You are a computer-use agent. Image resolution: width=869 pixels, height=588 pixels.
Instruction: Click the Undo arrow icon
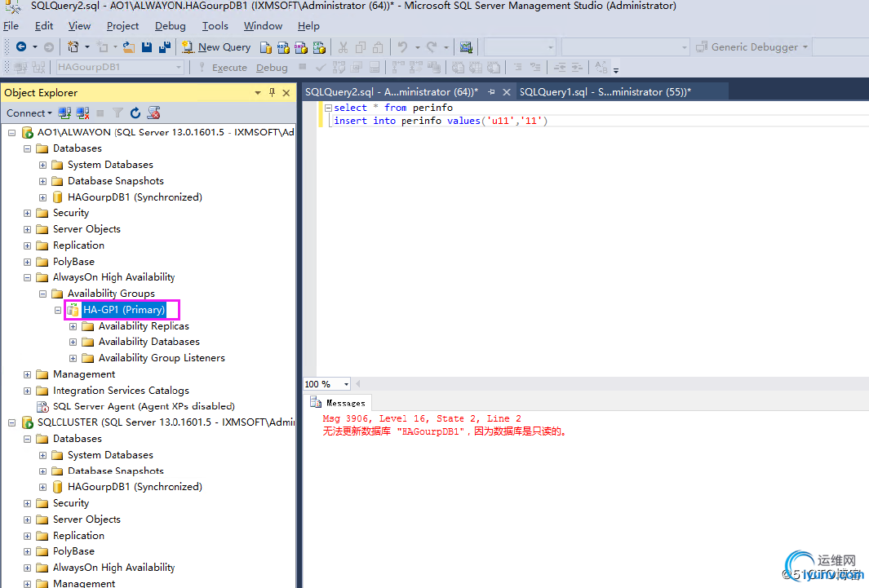coord(403,47)
